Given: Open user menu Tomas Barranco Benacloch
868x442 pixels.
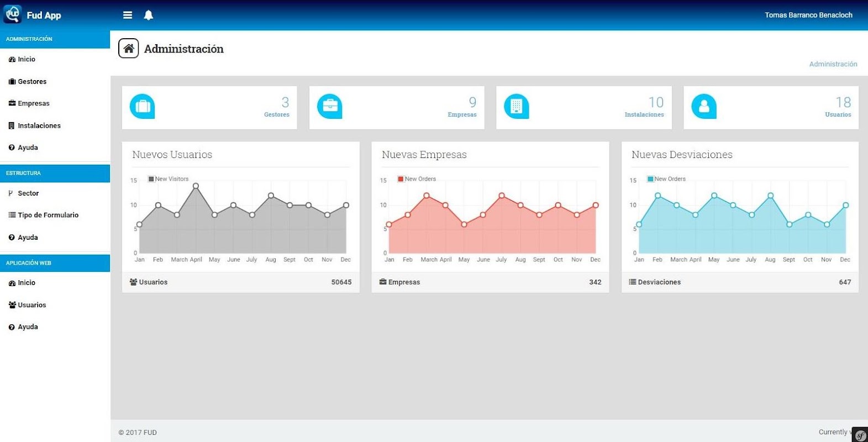Looking at the screenshot, I should 808,15.
